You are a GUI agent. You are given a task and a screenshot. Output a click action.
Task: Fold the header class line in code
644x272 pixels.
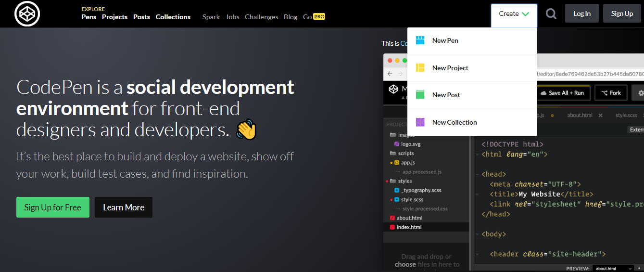(x=477, y=254)
